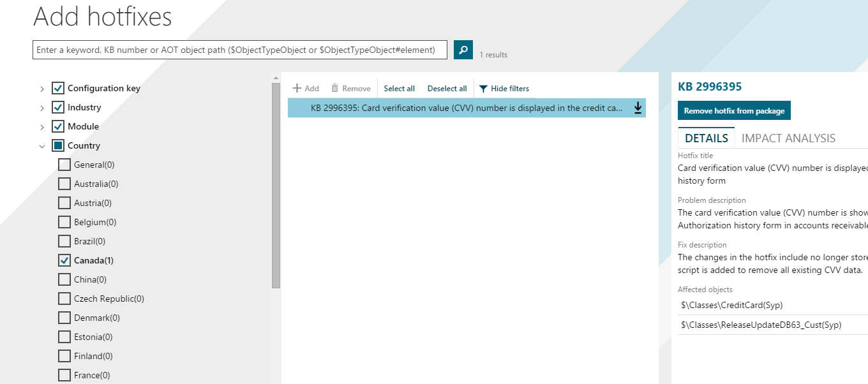Check the Australia country checkbox
The height and width of the screenshot is (384, 868).
coord(64,184)
